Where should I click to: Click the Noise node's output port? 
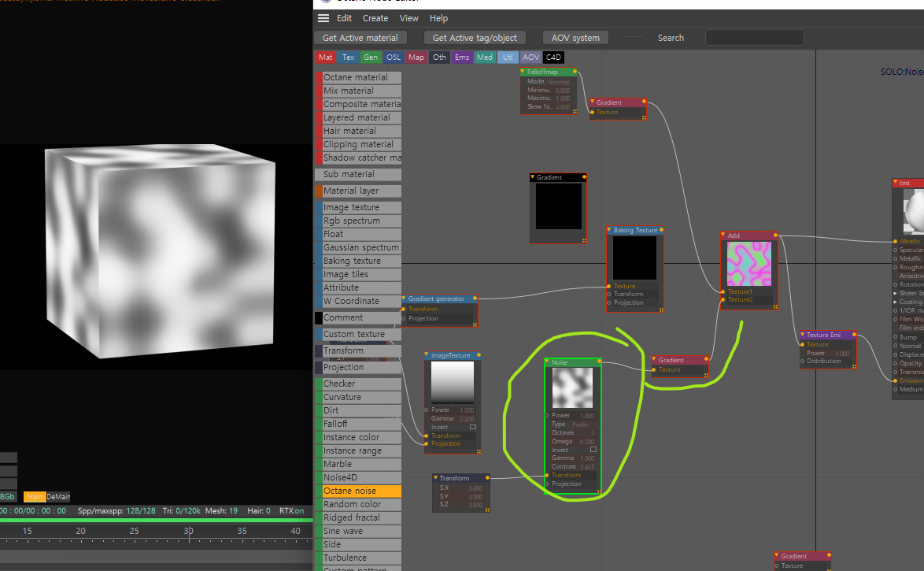pyautogui.click(x=599, y=362)
